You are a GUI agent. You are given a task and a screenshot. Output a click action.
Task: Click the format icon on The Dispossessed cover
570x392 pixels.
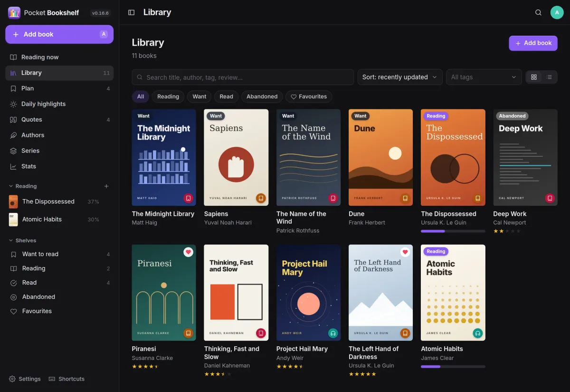tap(477, 198)
